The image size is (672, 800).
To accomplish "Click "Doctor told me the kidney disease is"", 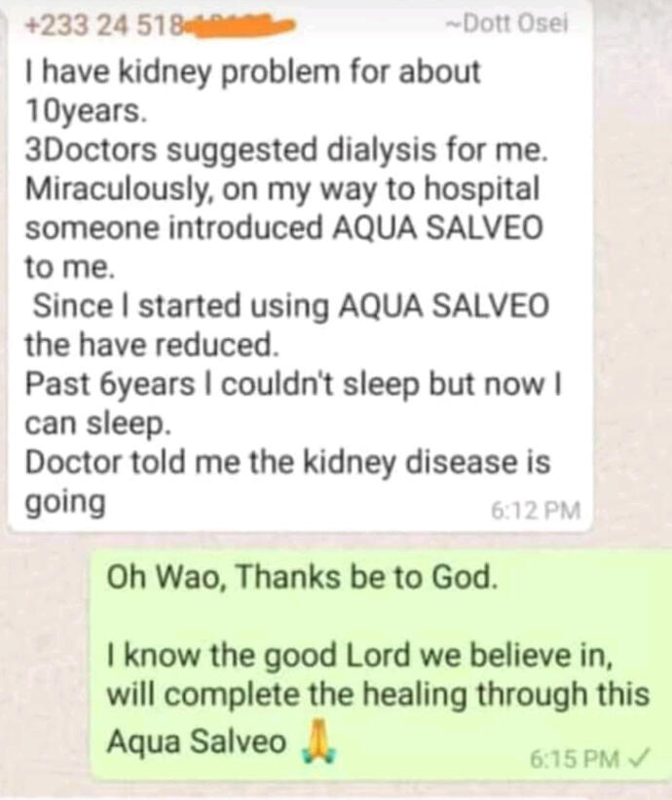I will pyautogui.click(x=285, y=461).
